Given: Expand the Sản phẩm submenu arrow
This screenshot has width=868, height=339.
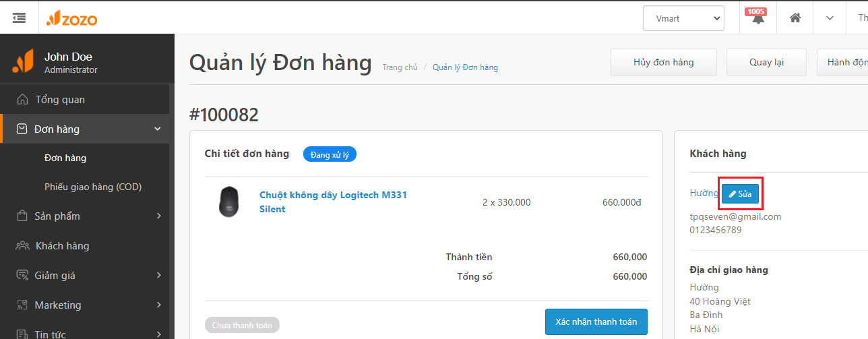Looking at the screenshot, I should point(159,216).
